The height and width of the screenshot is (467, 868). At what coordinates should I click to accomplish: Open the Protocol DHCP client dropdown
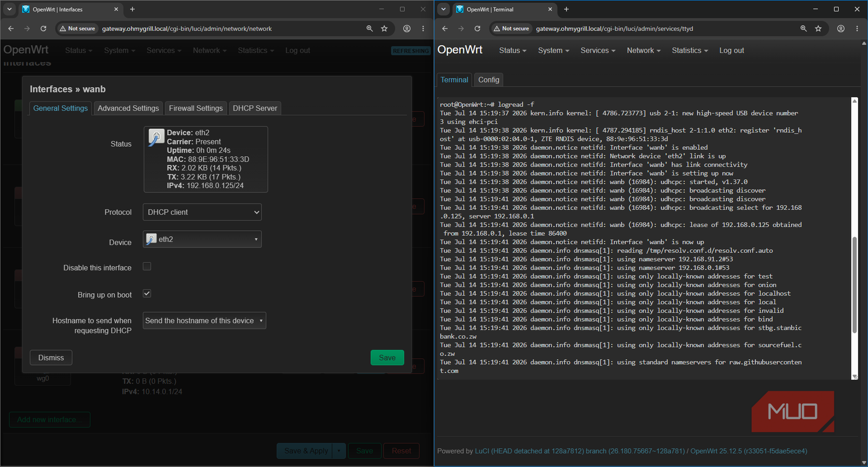pos(202,212)
